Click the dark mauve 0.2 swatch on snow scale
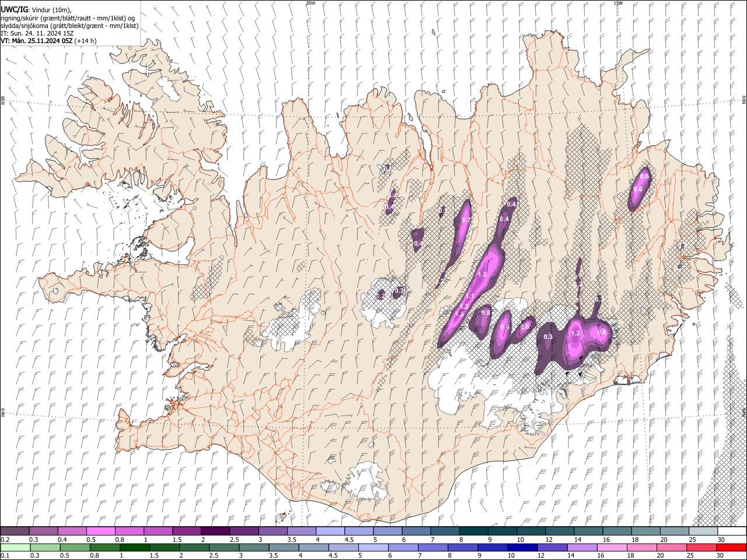This screenshot has height=560, width=747. pyautogui.click(x=15, y=531)
